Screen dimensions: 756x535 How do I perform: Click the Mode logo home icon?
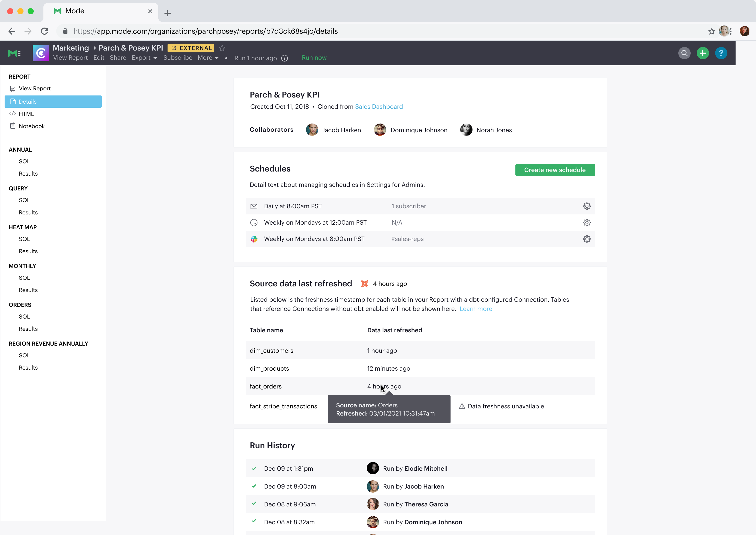click(x=14, y=53)
